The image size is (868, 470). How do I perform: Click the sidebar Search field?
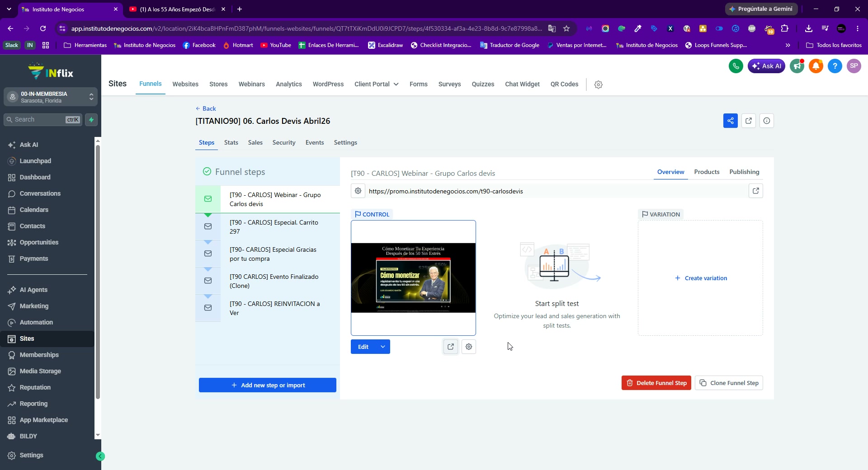point(43,120)
